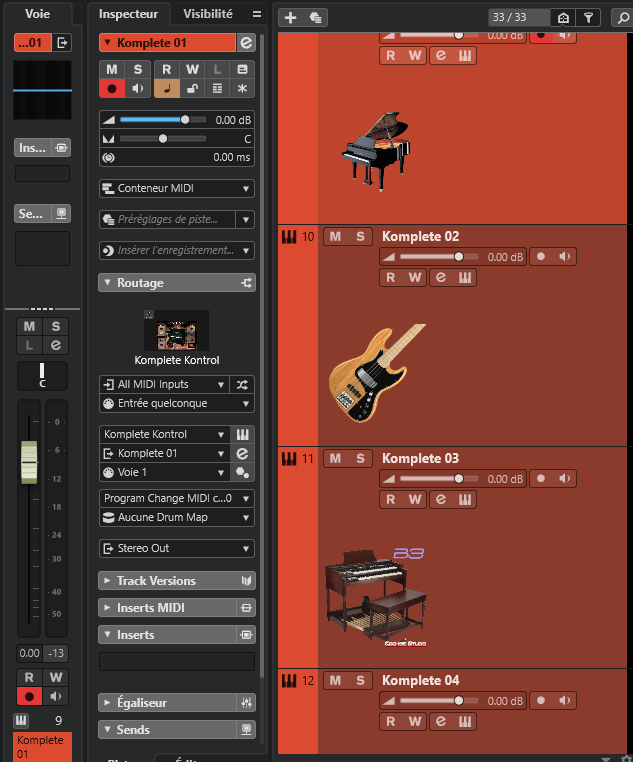Solo the Komplete 03 track
This screenshot has height=762, width=633.
pyautogui.click(x=360, y=459)
